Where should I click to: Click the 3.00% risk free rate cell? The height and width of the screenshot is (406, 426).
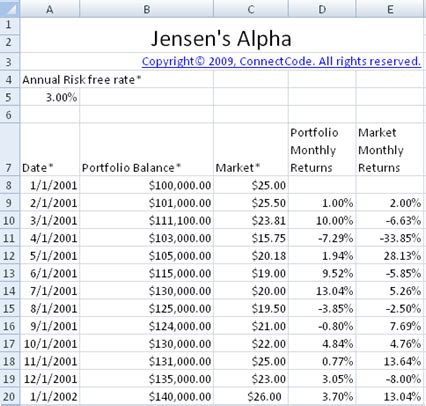tap(50, 97)
